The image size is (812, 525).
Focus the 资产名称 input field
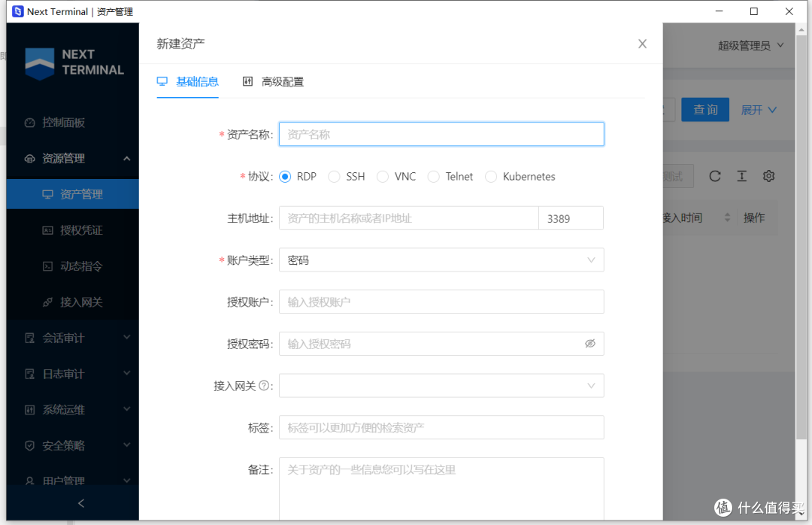pos(441,134)
